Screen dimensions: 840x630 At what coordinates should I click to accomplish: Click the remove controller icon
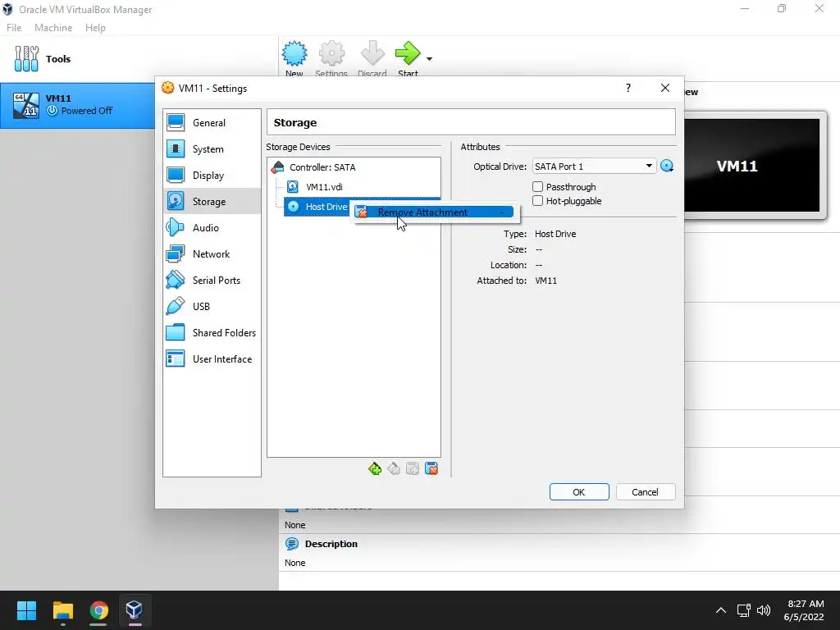tap(394, 468)
